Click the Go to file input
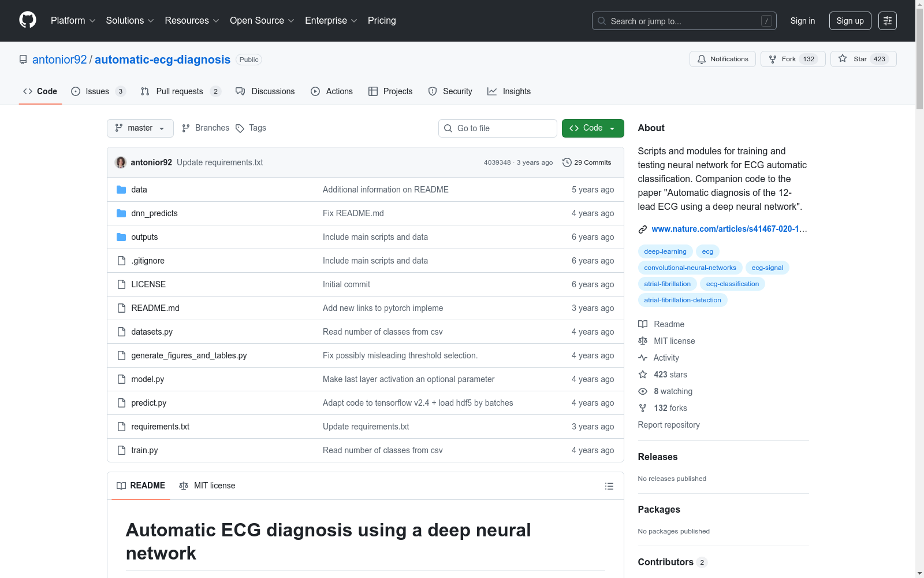 coord(498,128)
